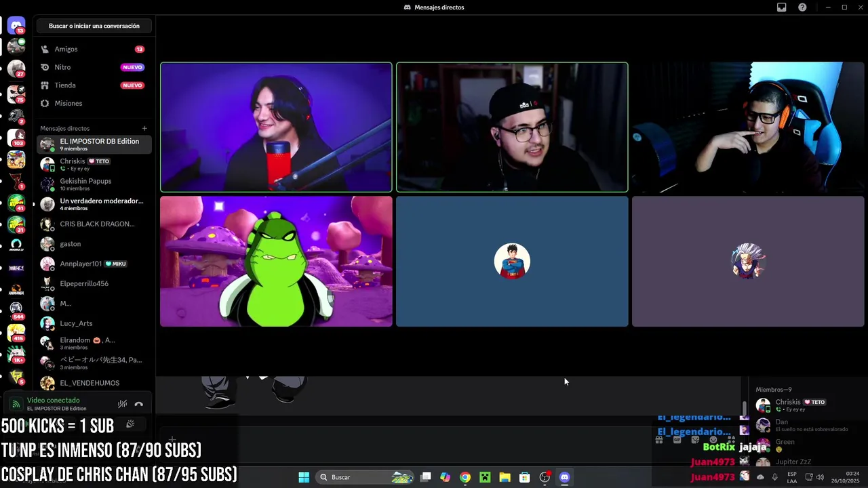Open the server with 415 notifications
The height and width of the screenshot is (488, 868).
(x=16, y=332)
